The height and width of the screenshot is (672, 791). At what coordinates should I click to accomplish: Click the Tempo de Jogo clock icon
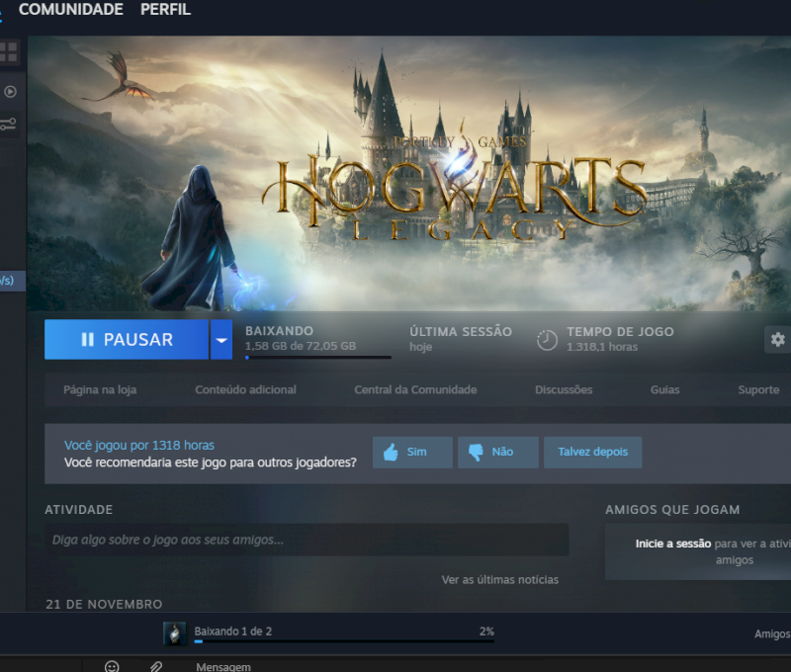pyautogui.click(x=547, y=340)
